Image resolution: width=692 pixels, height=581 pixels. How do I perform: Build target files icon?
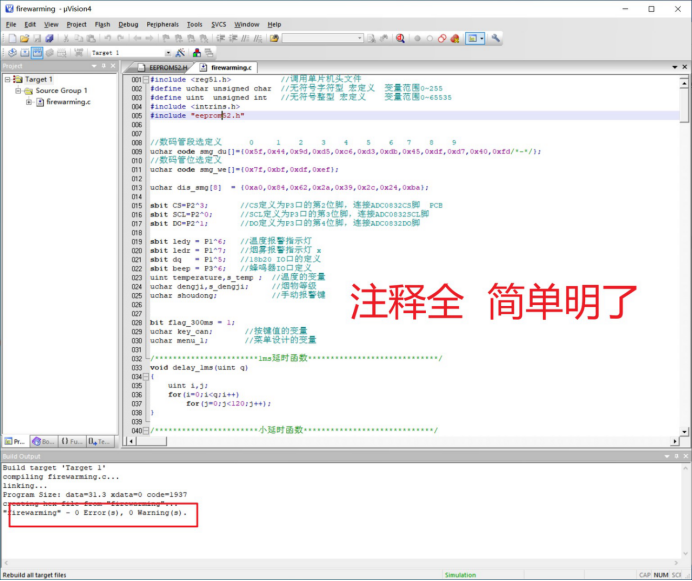tap(25, 53)
